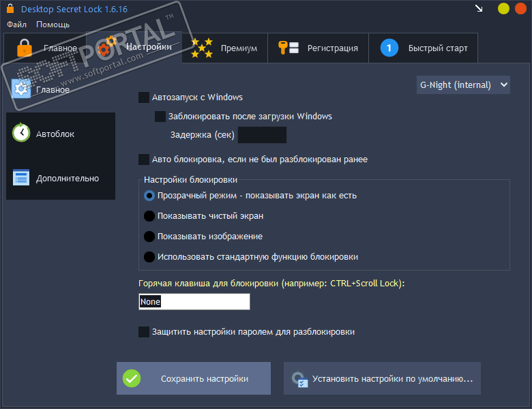Click the gold stars icon for Премиум

(202, 48)
